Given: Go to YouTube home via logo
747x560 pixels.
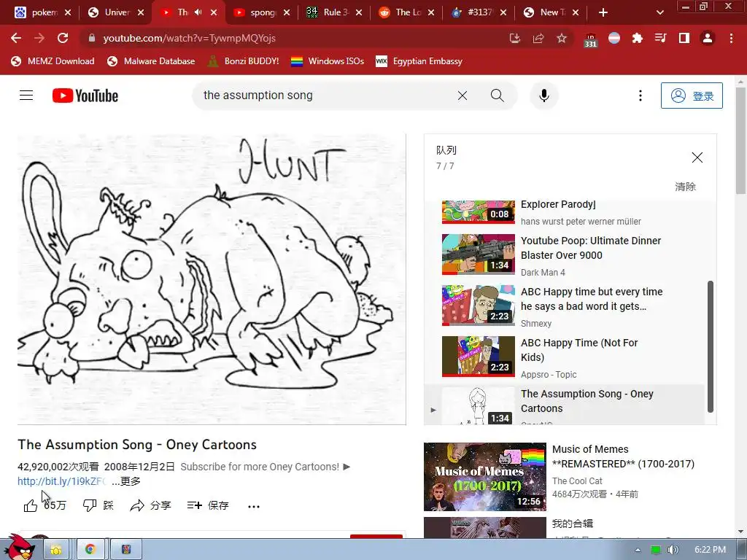Looking at the screenshot, I should (85, 96).
